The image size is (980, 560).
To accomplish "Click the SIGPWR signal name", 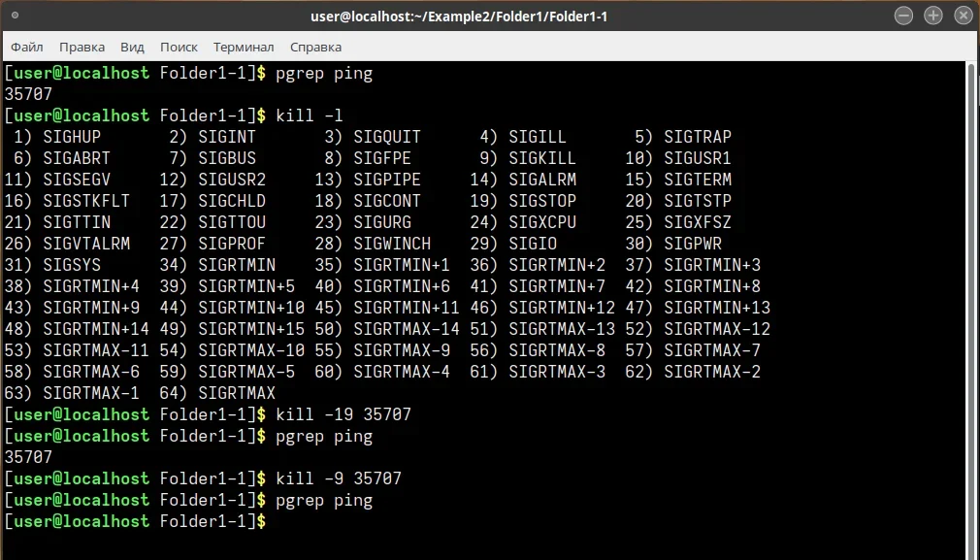I will pos(693,244).
